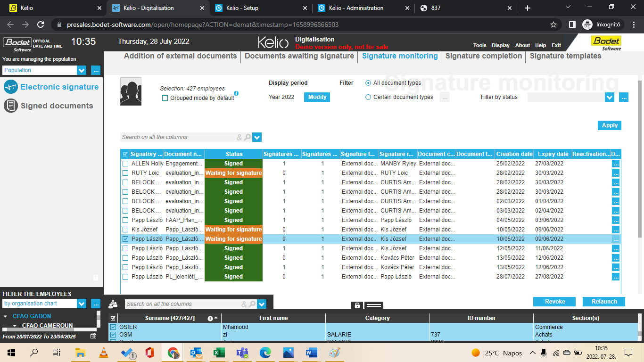Screen dimensions: 644x362
Task: Open the Electronic signature module icon
Action: (x=10, y=87)
